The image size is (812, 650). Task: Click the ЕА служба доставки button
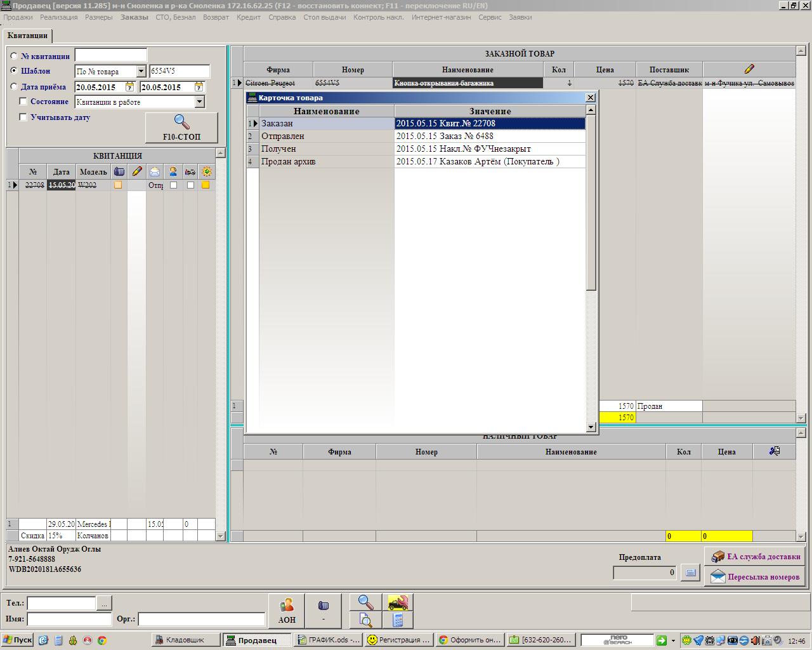coord(755,557)
